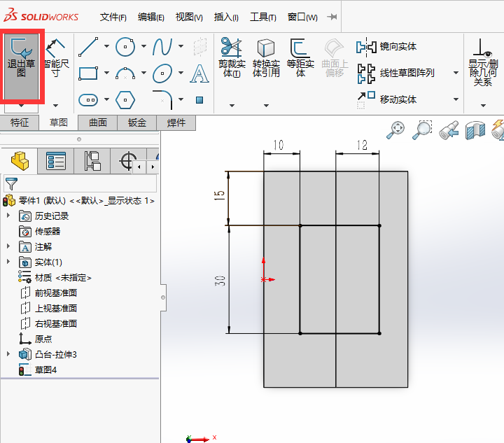
Task: Click the Zoom to Area view icon
Action: coord(422,129)
